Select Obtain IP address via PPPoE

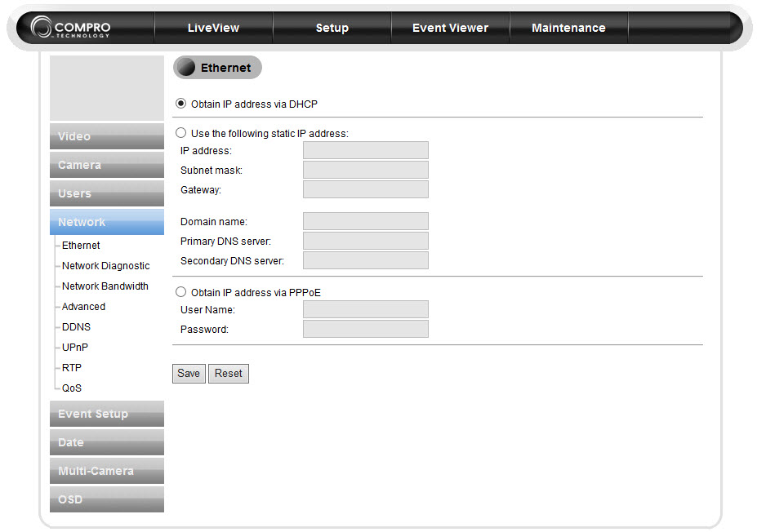coord(180,292)
